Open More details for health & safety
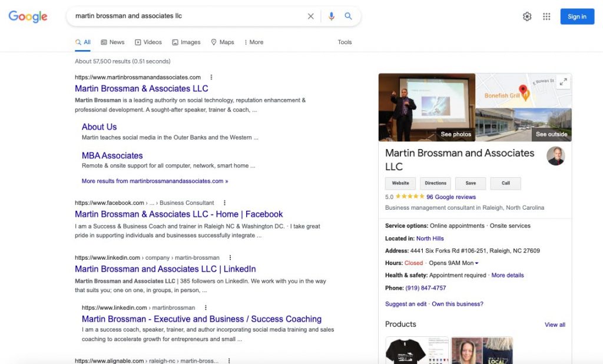 (x=507, y=276)
